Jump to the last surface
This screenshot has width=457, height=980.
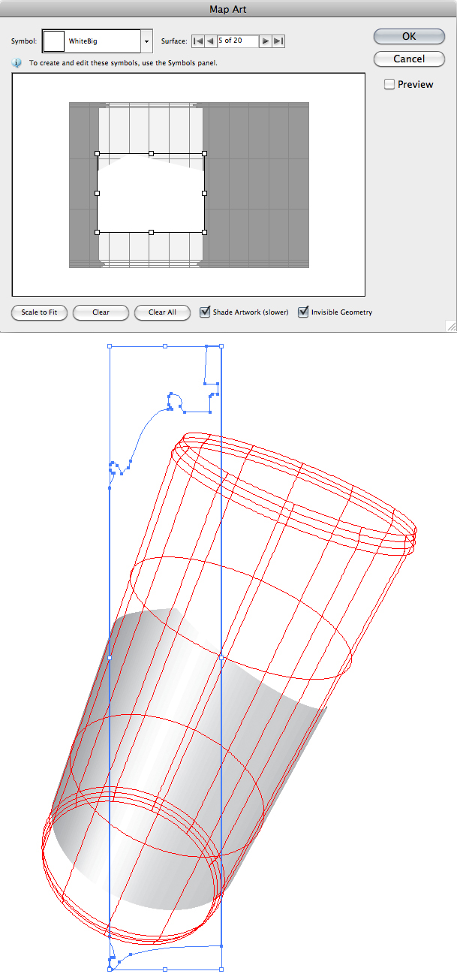pos(278,41)
